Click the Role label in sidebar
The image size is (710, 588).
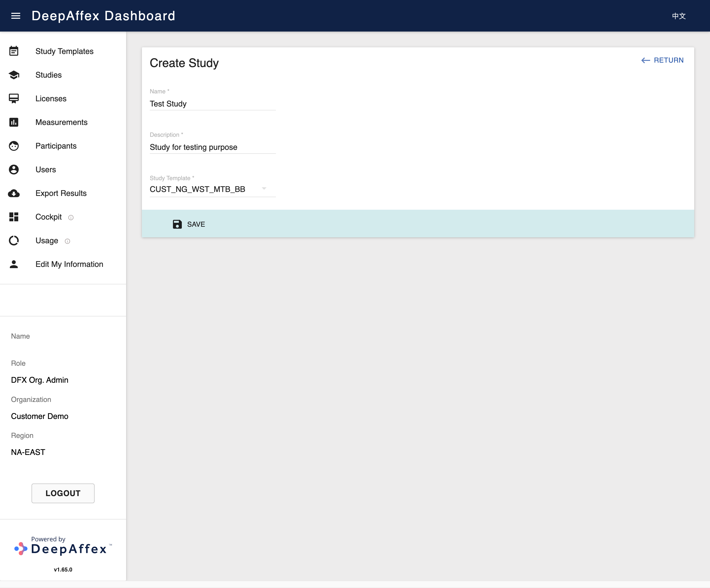point(18,363)
